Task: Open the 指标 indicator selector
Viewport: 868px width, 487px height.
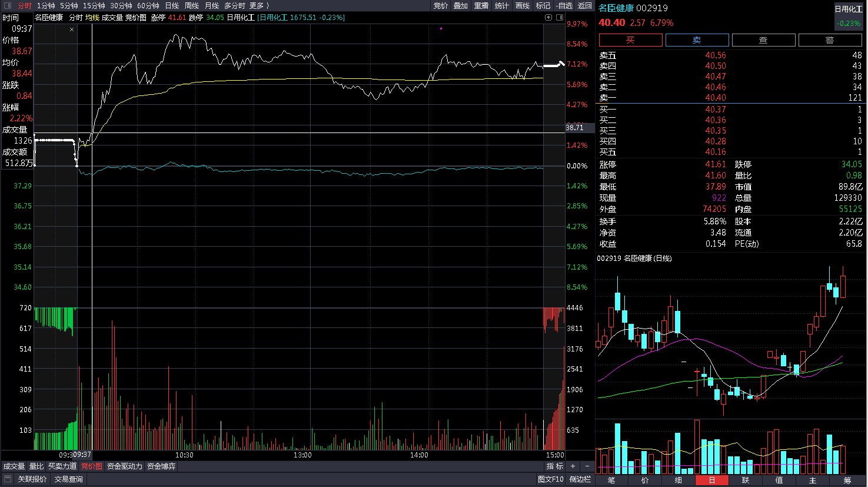Action: coord(555,466)
